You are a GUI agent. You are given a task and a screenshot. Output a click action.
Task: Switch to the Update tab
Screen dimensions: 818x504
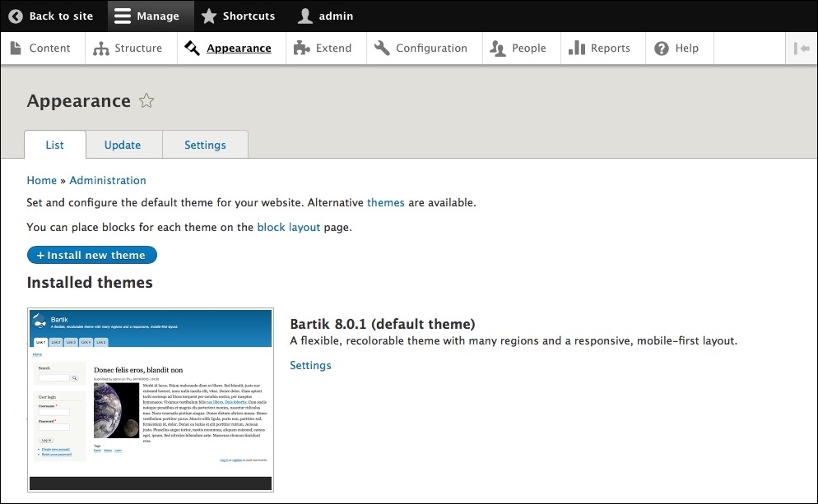click(123, 145)
